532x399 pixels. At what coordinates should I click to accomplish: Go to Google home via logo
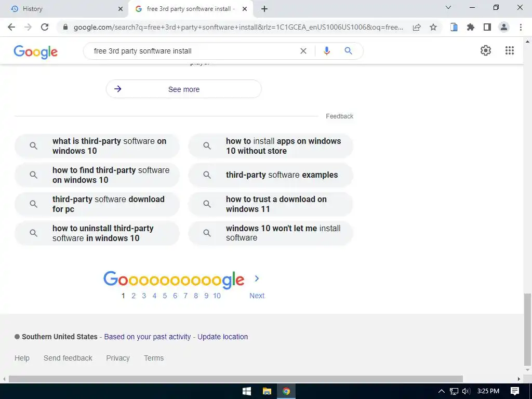36,51
